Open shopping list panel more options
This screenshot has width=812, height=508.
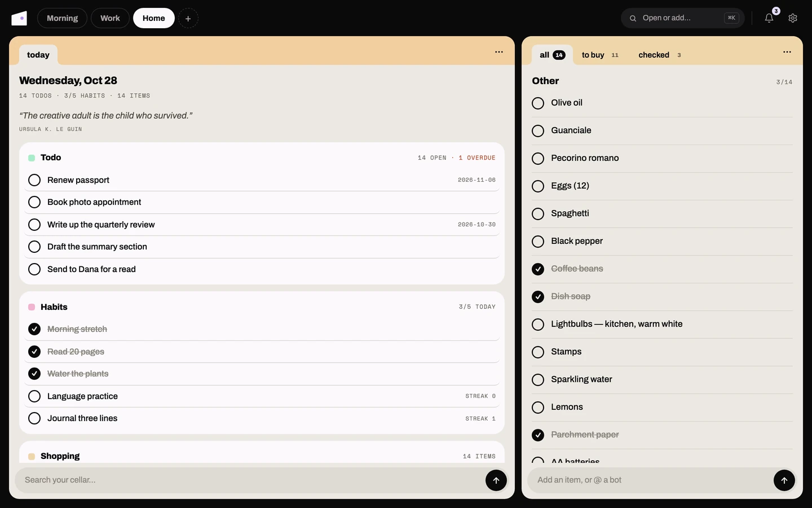pos(787,52)
